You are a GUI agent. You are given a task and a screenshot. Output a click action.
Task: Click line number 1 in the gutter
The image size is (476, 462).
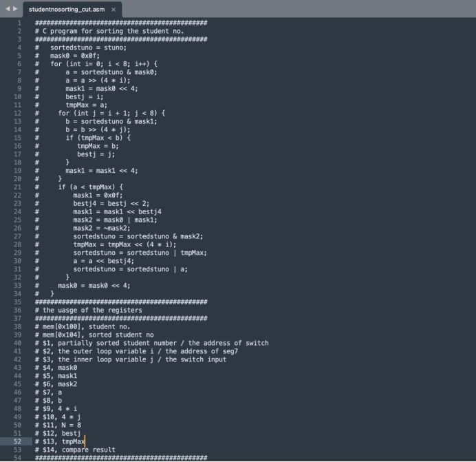(x=20, y=23)
